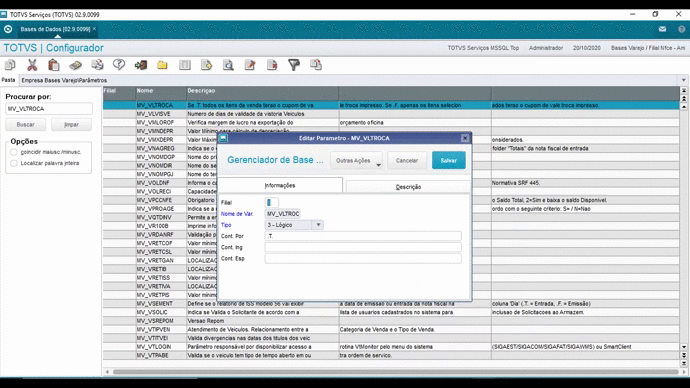Close the Bases de Dados tab
Image resolution: width=690 pixels, height=388 pixels.
pos(94,29)
